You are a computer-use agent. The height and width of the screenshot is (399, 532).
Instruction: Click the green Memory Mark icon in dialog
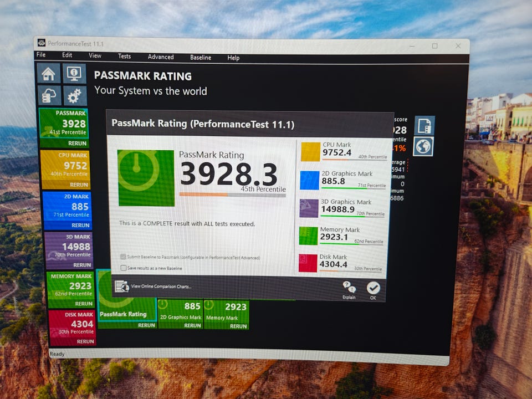[x=308, y=236]
